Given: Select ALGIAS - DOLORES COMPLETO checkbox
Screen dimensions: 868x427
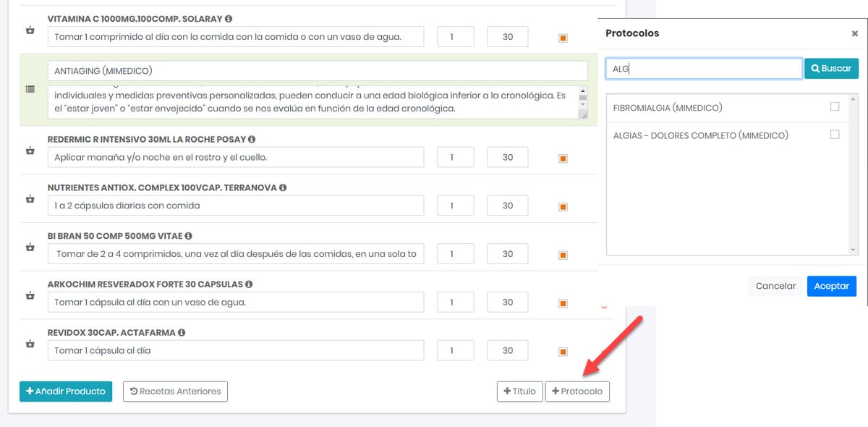Looking at the screenshot, I should pos(835,135).
